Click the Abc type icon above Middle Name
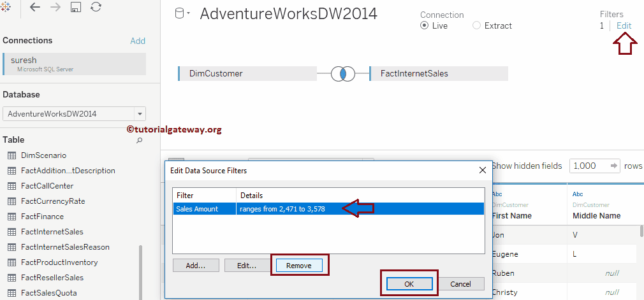Image resolution: width=644 pixels, height=300 pixels. pyautogui.click(x=578, y=194)
